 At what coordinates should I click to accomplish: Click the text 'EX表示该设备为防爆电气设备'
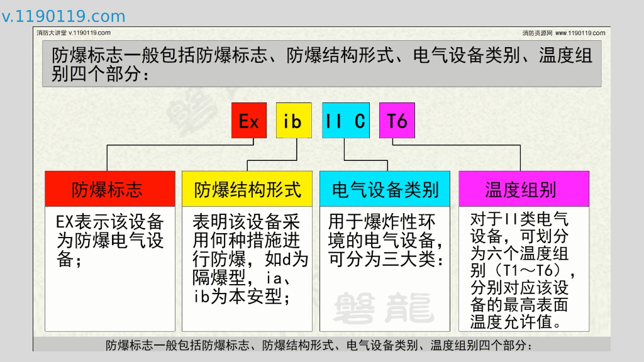[x=110, y=241]
